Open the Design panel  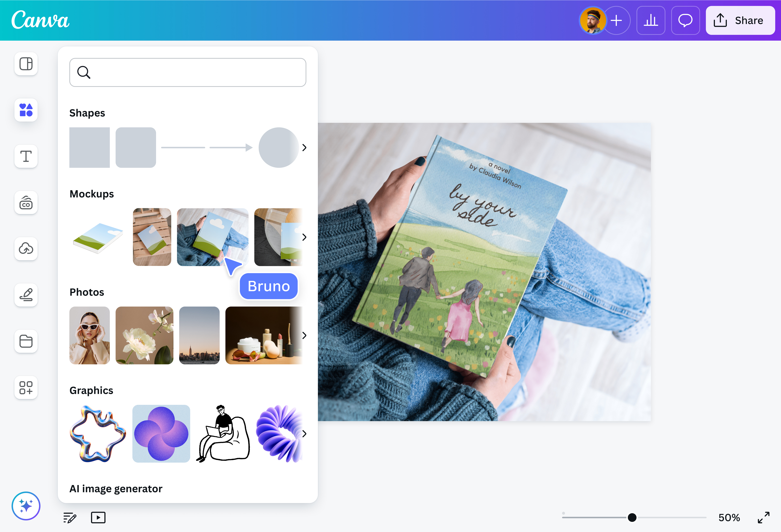point(26,64)
